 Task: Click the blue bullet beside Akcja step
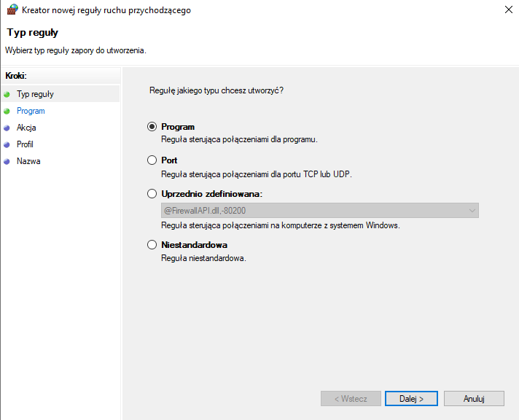tap(7, 128)
